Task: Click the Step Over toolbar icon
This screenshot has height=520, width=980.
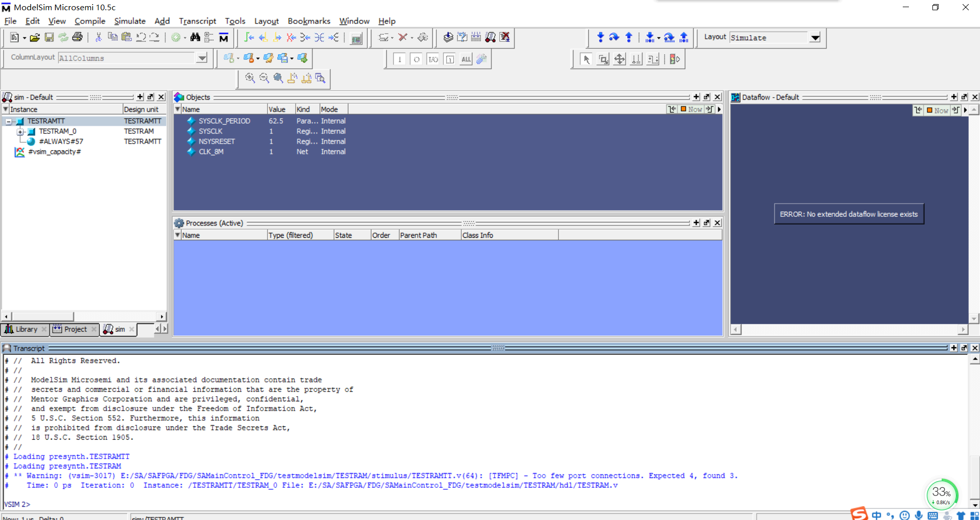Action: pos(614,37)
